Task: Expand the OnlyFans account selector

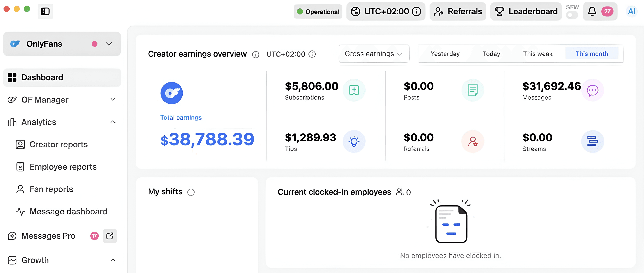Action: tap(109, 44)
